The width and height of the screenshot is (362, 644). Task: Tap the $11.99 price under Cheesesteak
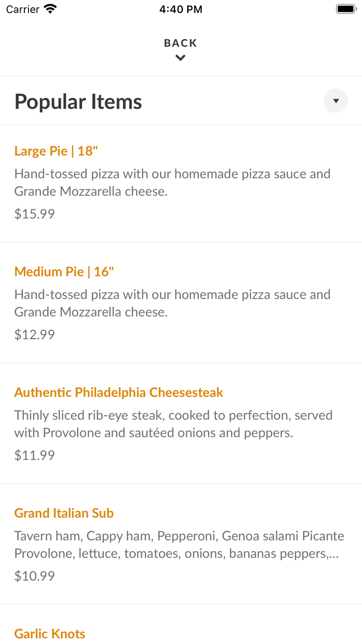34,455
